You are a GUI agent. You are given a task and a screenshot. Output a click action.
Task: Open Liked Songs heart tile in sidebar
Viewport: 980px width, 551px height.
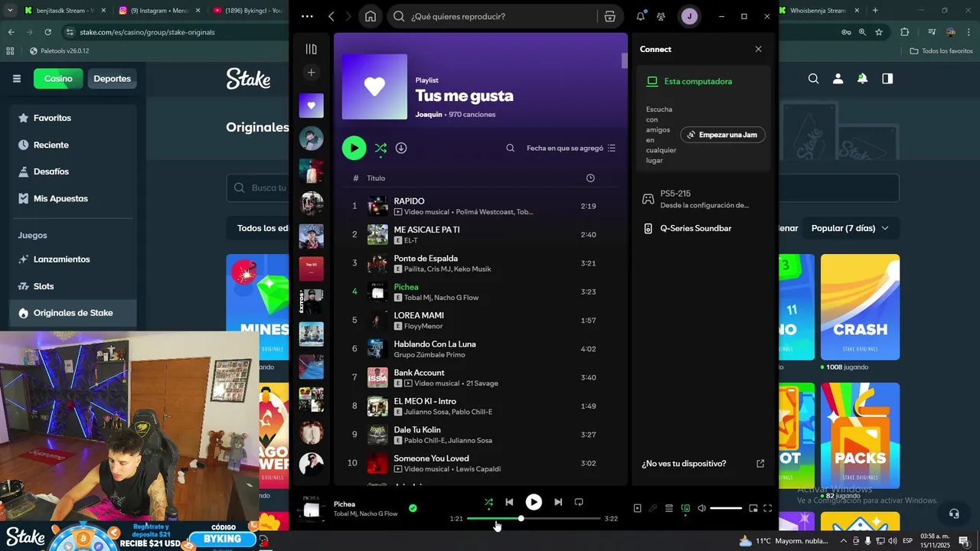click(311, 106)
